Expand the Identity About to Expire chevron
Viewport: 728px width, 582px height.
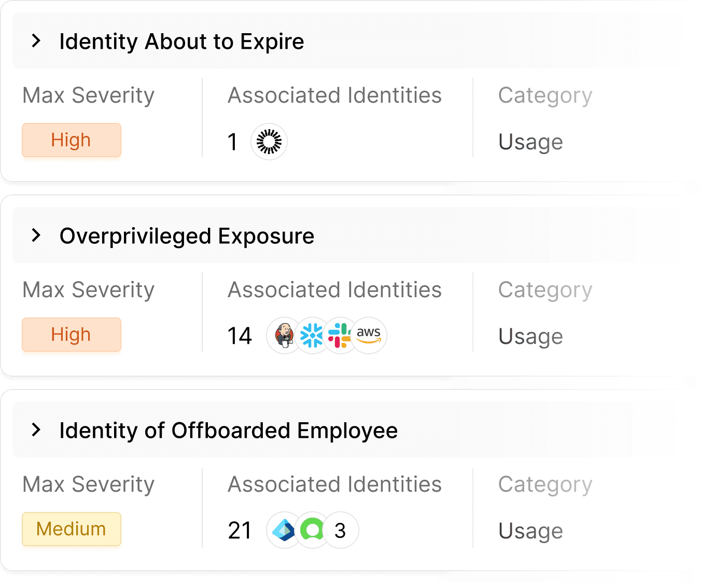click(x=36, y=40)
